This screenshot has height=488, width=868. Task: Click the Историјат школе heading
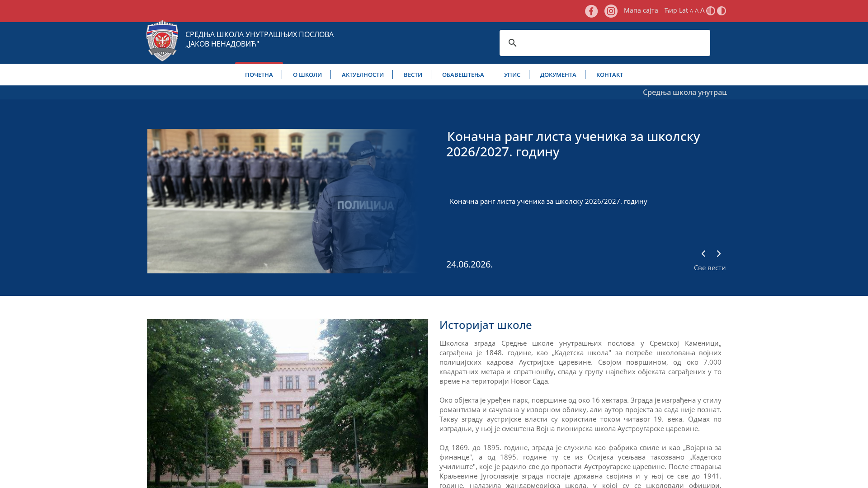coord(486,325)
